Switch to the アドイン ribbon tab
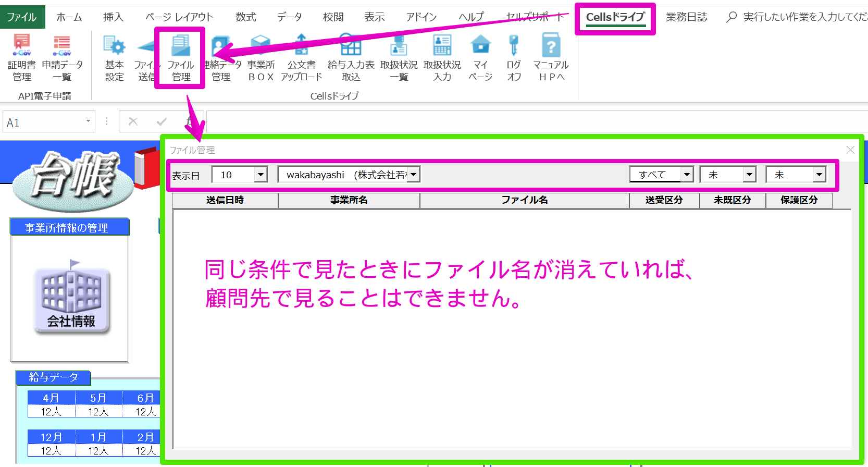The image size is (868, 467). pyautogui.click(x=422, y=17)
